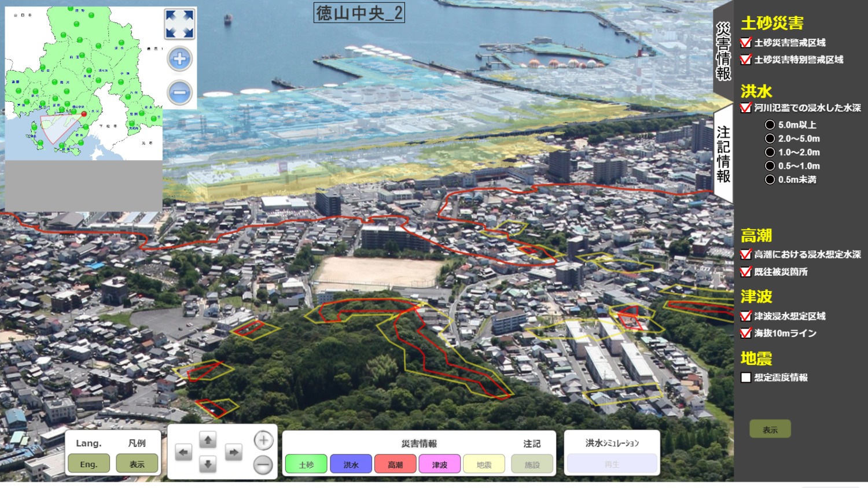Pan the view right with arrow button
This screenshot has height=488, width=868.
(233, 452)
